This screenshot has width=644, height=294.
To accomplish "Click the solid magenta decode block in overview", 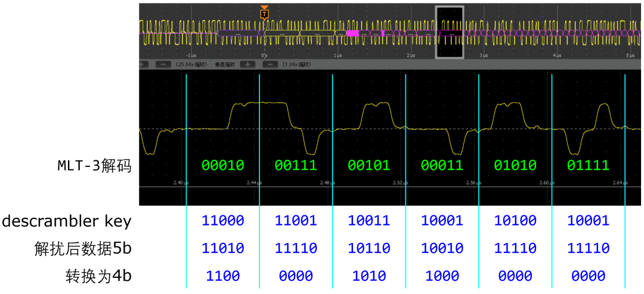I will click(x=353, y=33).
